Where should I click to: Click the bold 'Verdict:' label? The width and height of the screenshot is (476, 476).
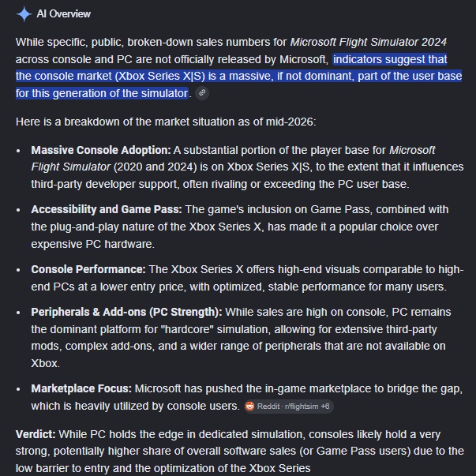36,434
